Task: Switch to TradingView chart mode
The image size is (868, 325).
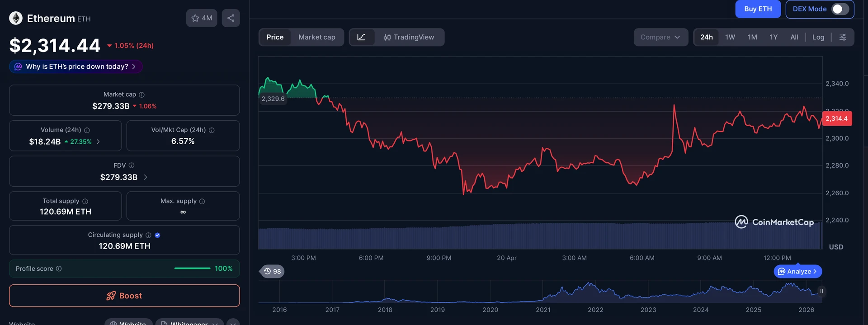Action: tap(409, 37)
